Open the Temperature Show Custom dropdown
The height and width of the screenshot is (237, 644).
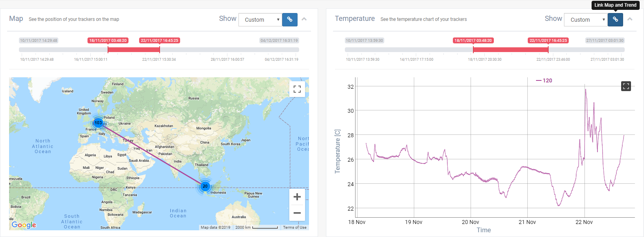[x=586, y=20]
